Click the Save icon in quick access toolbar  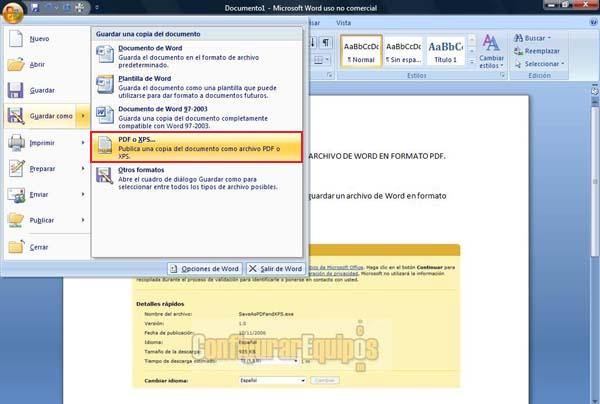[x=35, y=8]
